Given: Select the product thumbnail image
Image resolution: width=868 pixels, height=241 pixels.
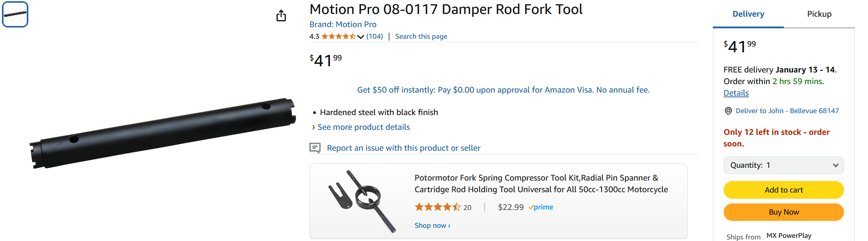Looking at the screenshot, I should pos(15,14).
